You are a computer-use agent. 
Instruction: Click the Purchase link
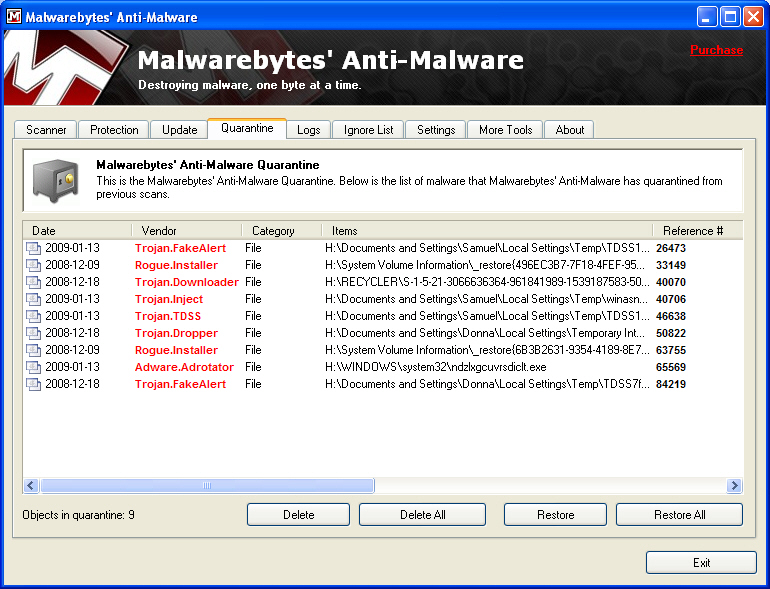pyautogui.click(x=716, y=50)
